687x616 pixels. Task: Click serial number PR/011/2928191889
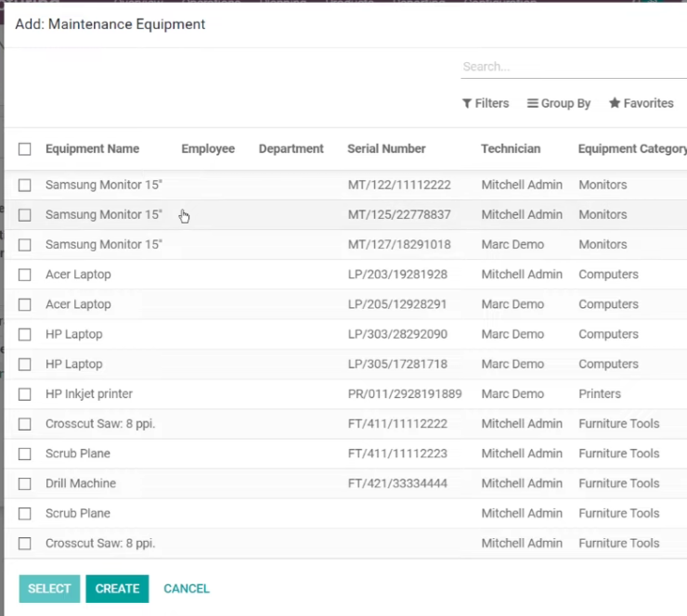(405, 394)
